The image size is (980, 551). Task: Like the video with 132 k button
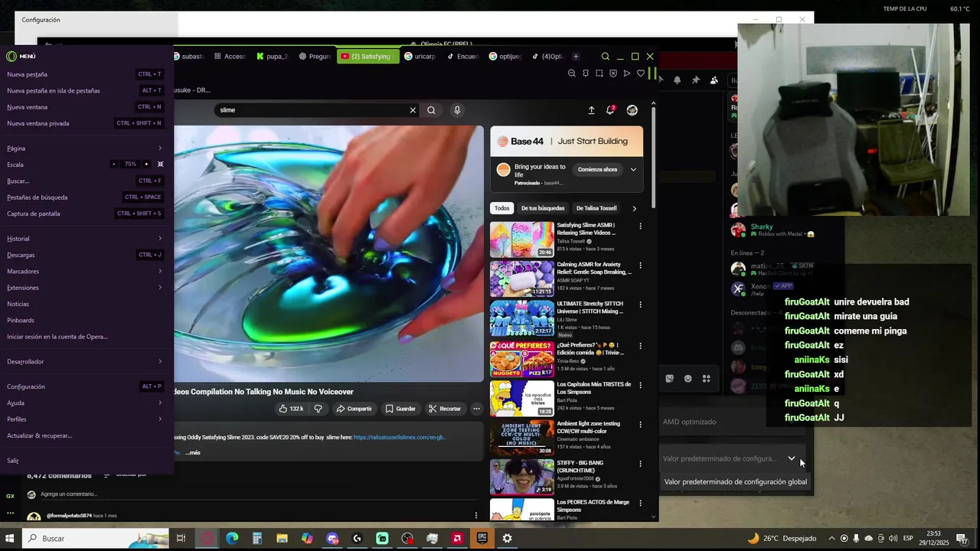point(292,409)
